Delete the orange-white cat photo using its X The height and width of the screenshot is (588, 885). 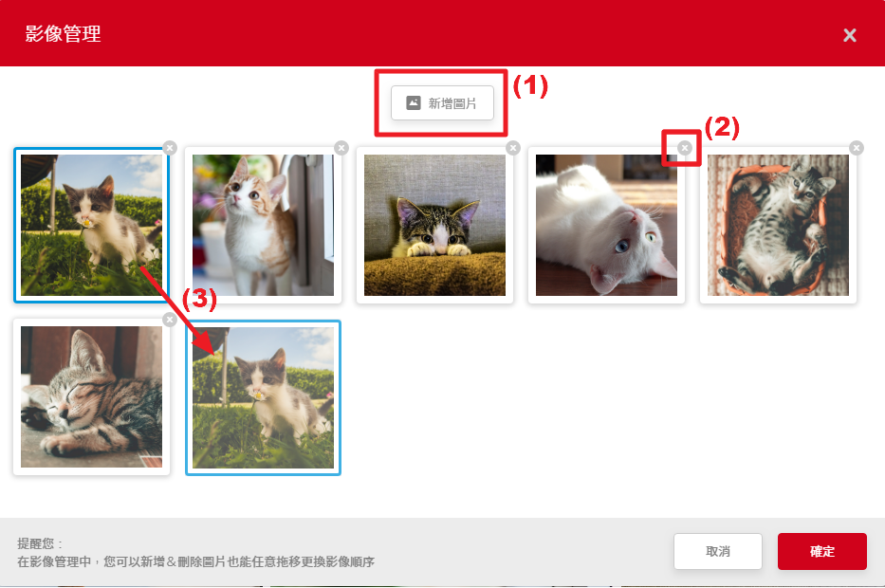[x=341, y=148]
